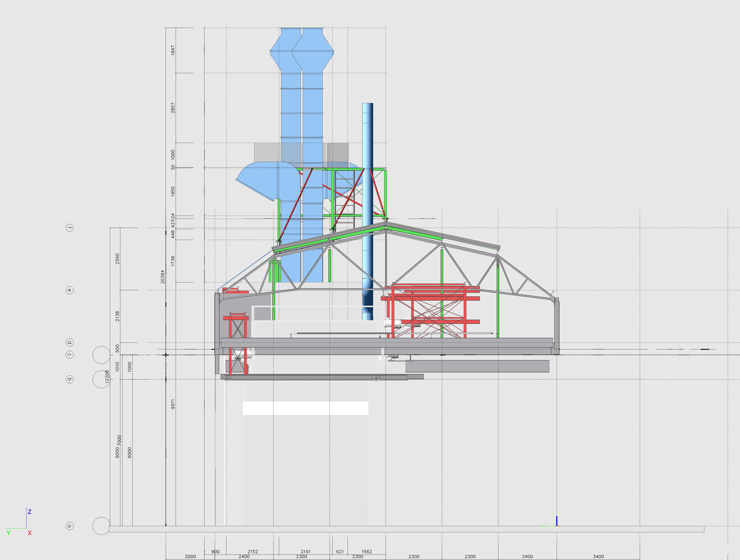This screenshot has width=740, height=560.
Task: Click the blue Z axis label
Action: tap(29, 512)
